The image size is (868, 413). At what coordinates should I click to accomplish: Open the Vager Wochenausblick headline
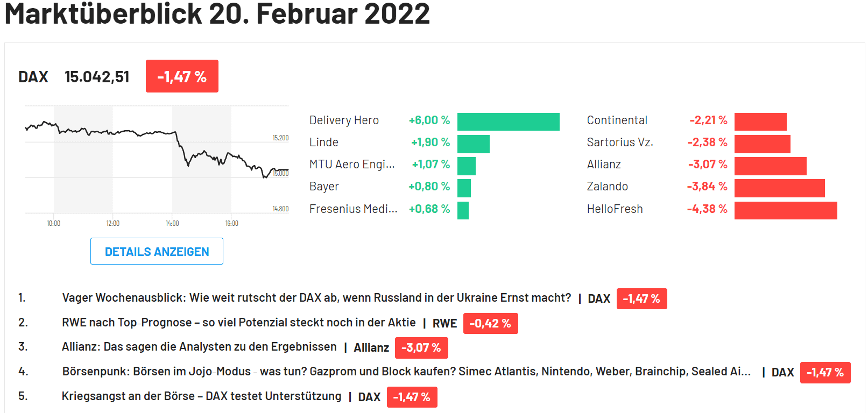click(x=316, y=296)
